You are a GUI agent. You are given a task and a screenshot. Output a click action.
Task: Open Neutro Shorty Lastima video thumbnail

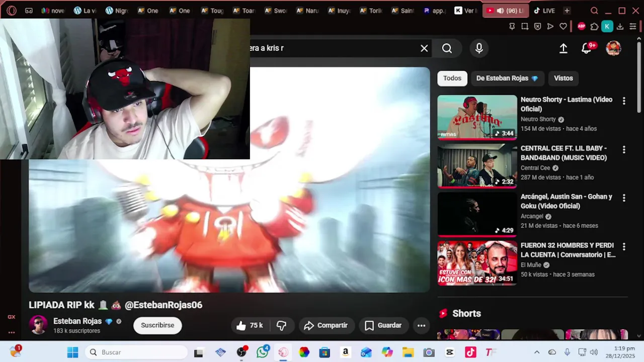click(477, 117)
